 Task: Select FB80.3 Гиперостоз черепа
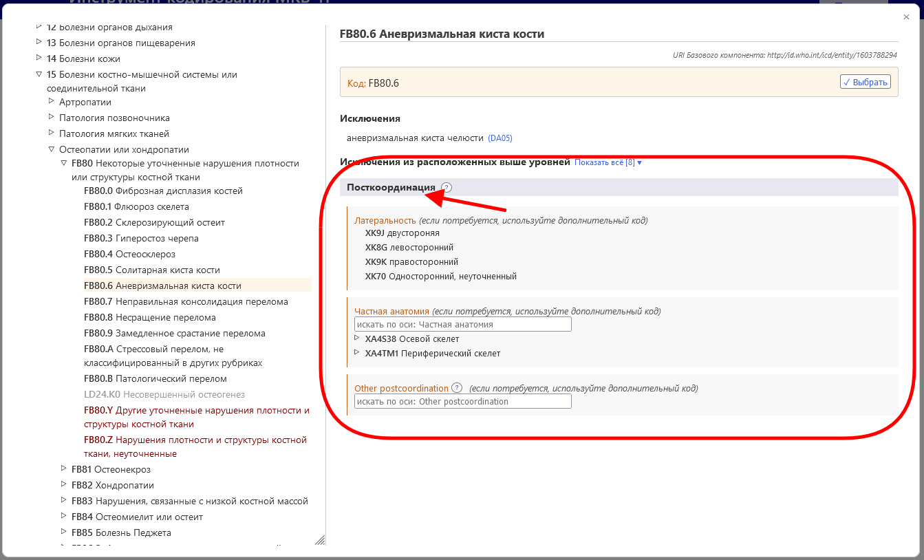pyautogui.click(x=141, y=238)
